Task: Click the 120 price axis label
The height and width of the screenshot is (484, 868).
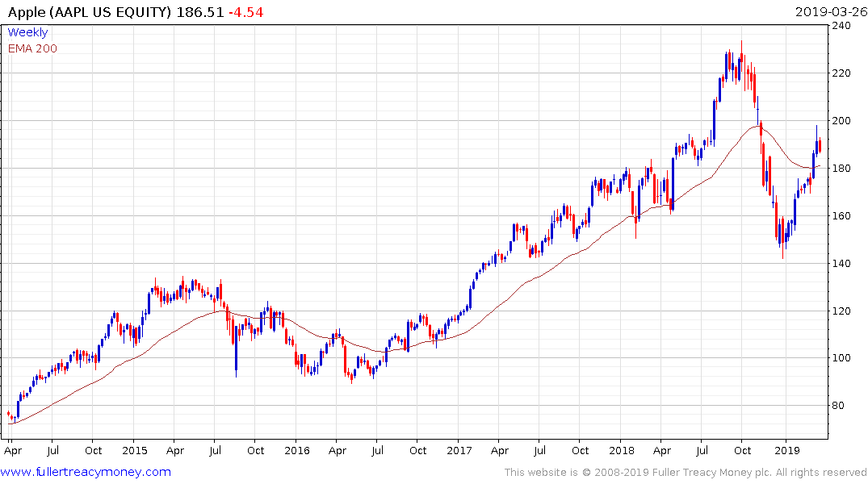Action: (841, 311)
